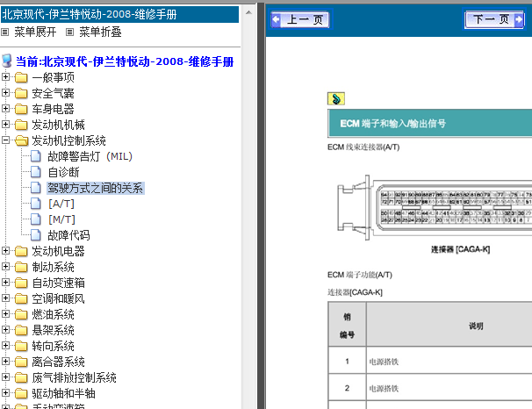Expand the 驱动轴和半轴 tree node
The width and height of the screenshot is (532, 409).
[x=5, y=392]
